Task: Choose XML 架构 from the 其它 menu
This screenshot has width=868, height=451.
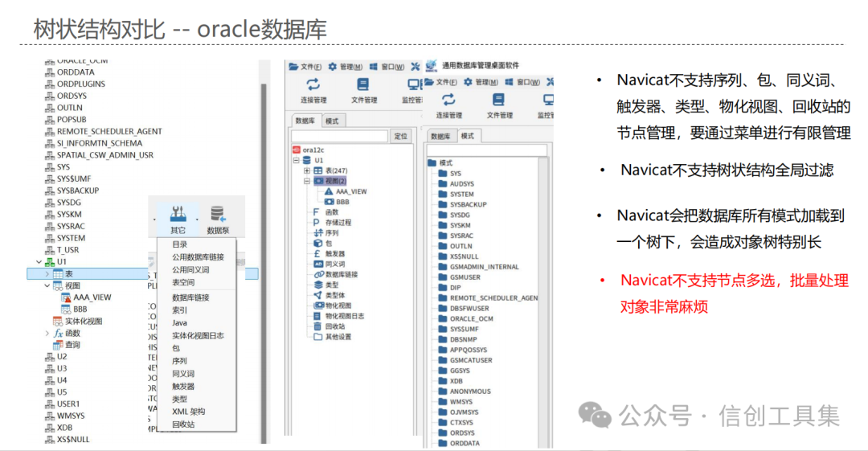Action: [x=188, y=412]
